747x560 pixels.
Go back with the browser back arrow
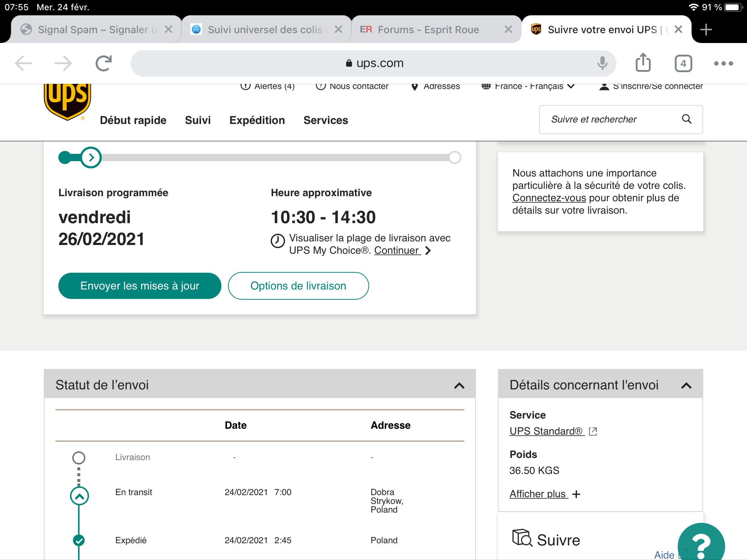24,63
